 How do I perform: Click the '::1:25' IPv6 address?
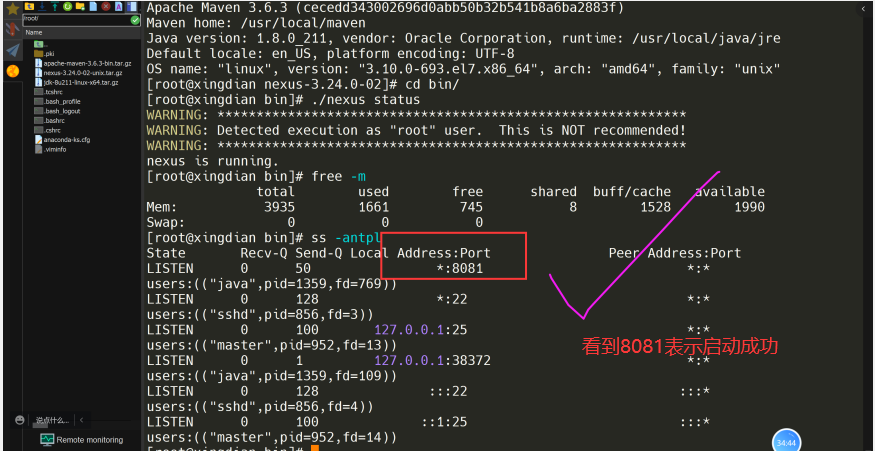(444, 422)
